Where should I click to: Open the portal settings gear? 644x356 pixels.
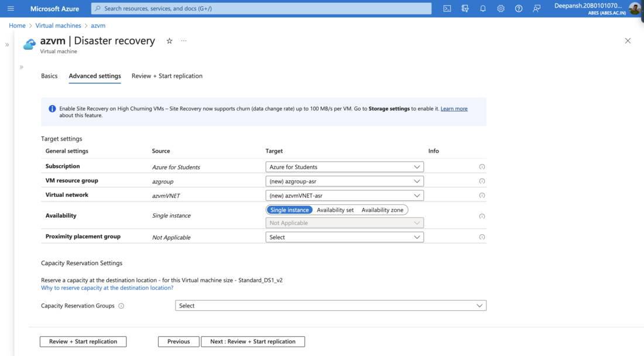501,9
